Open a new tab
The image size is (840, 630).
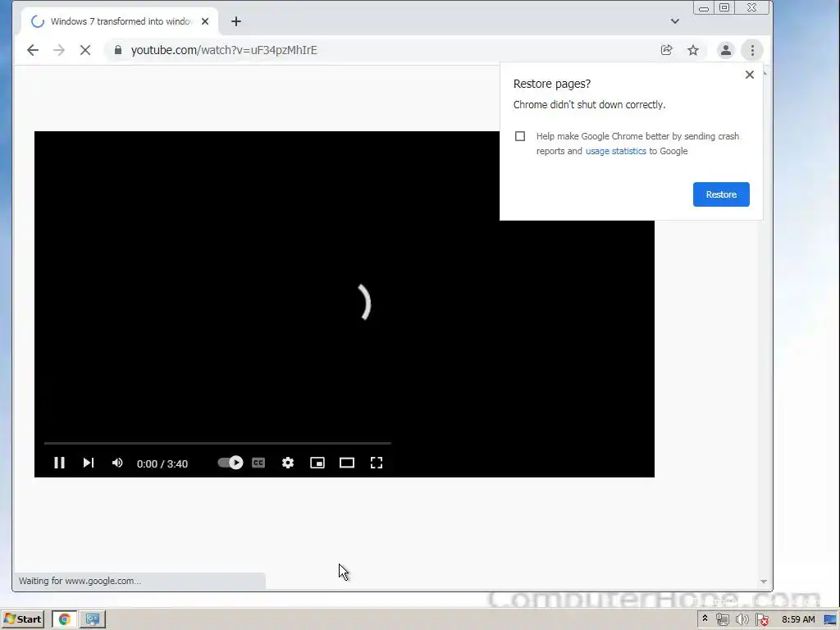236,21
